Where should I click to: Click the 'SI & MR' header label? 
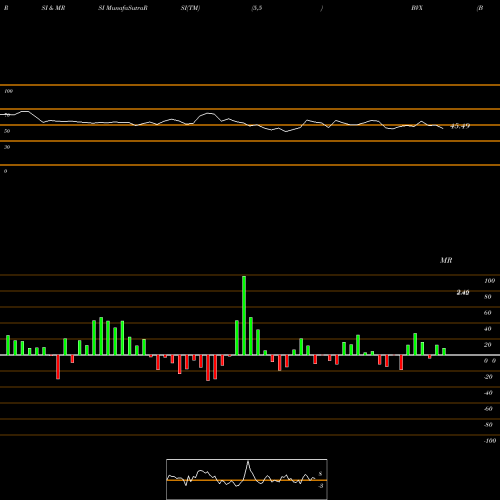tap(53, 8)
